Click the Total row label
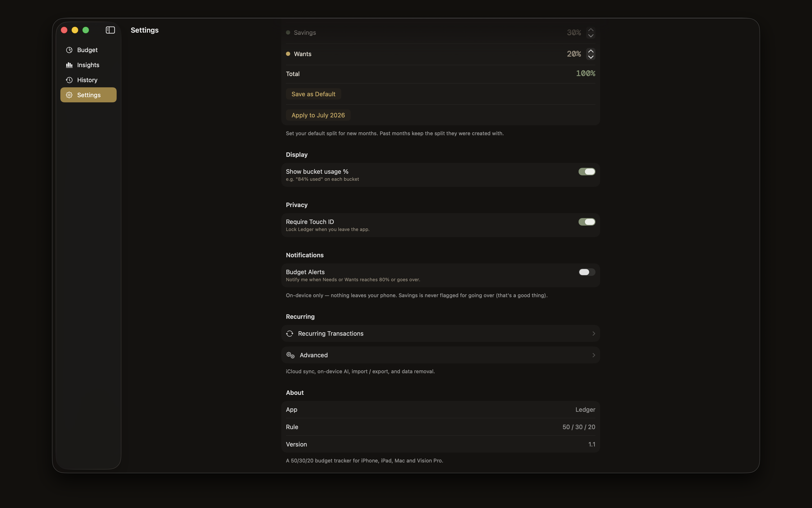Viewport: 812px width, 508px height. click(x=293, y=74)
